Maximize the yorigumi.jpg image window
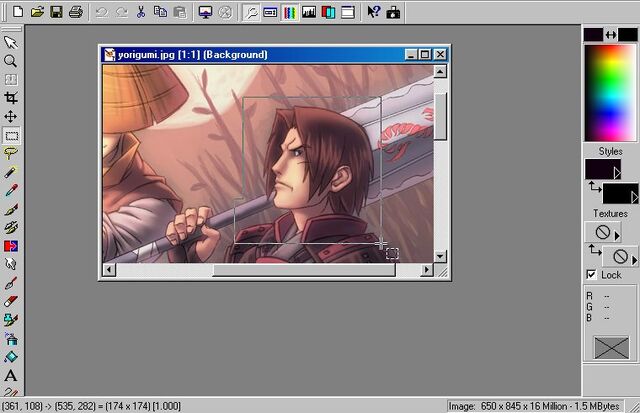640x413 pixels. (x=425, y=55)
